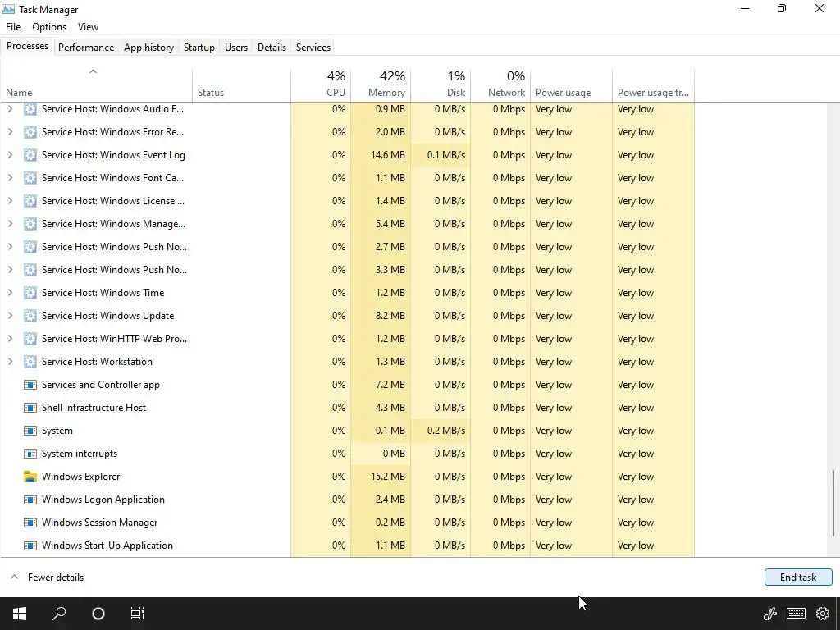Open Task View from the taskbar
Viewport: 840px width, 630px height.
(138, 614)
